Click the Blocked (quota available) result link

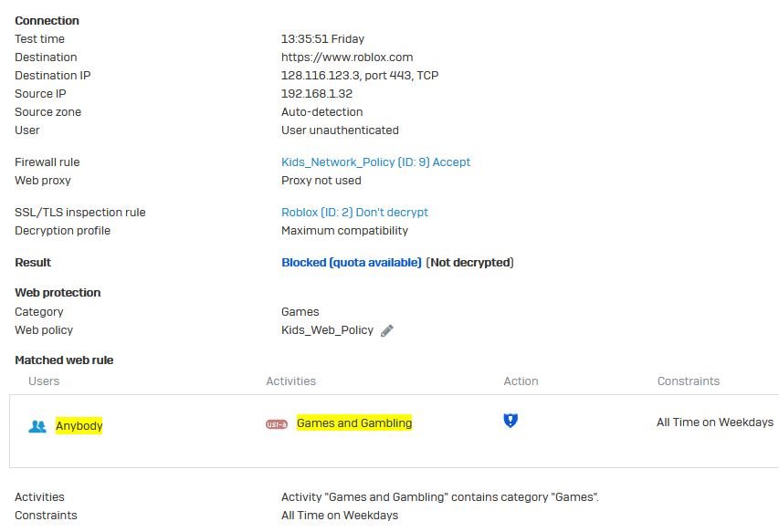coord(352,263)
